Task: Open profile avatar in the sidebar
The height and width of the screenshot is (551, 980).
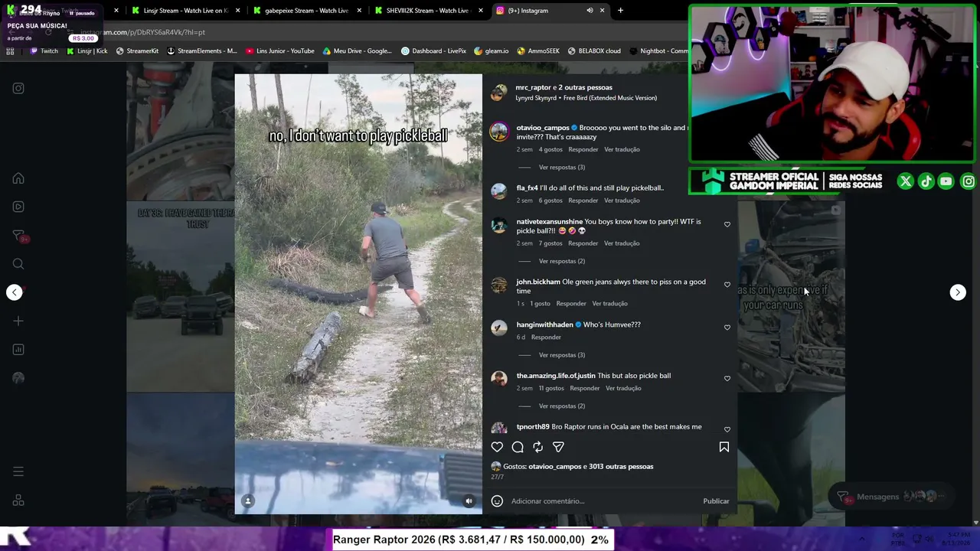Action: (18, 378)
